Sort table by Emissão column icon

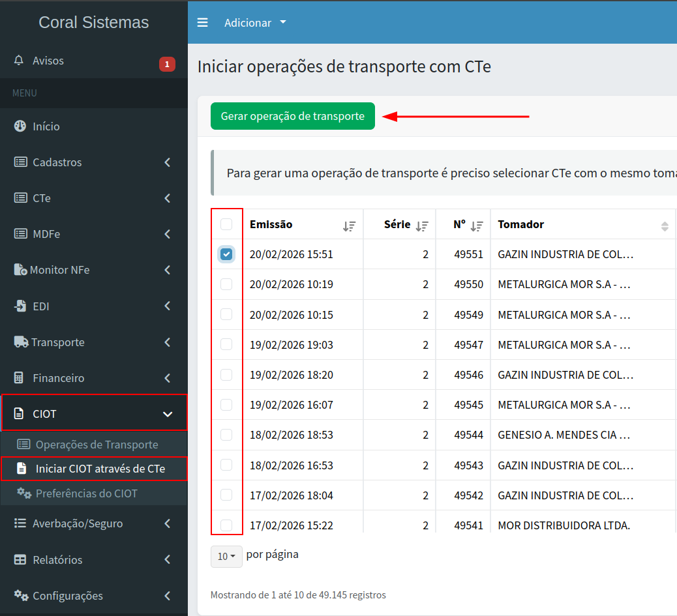pyautogui.click(x=349, y=226)
